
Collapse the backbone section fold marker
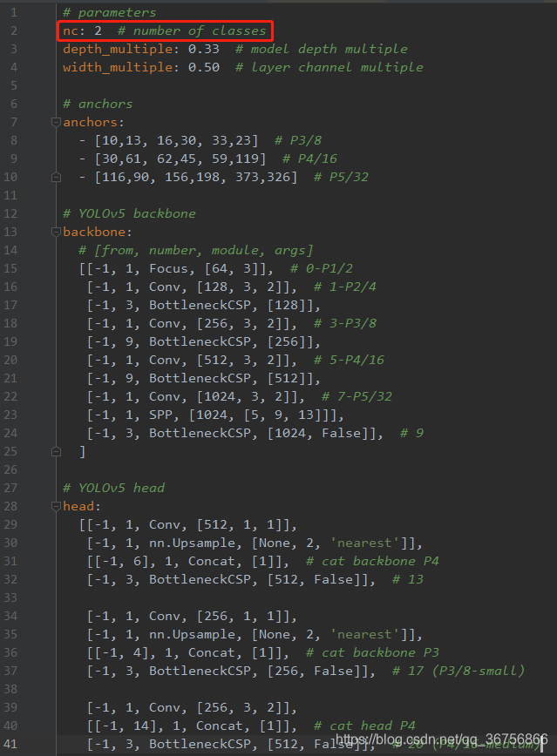point(57,233)
